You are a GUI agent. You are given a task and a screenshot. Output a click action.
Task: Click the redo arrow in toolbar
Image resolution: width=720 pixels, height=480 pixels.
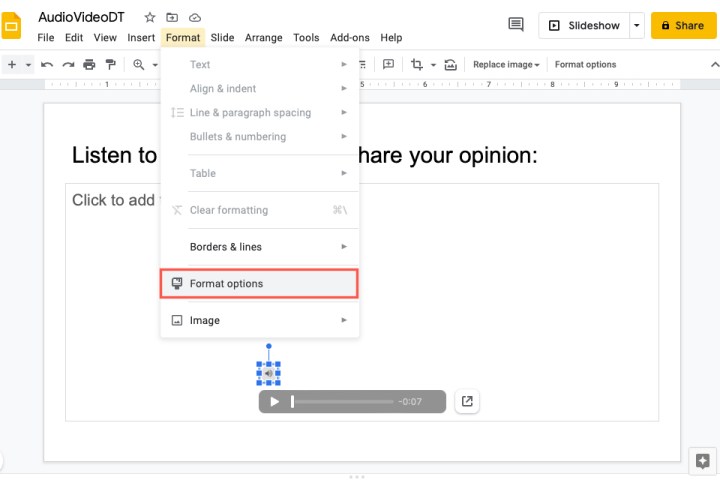(68, 65)
